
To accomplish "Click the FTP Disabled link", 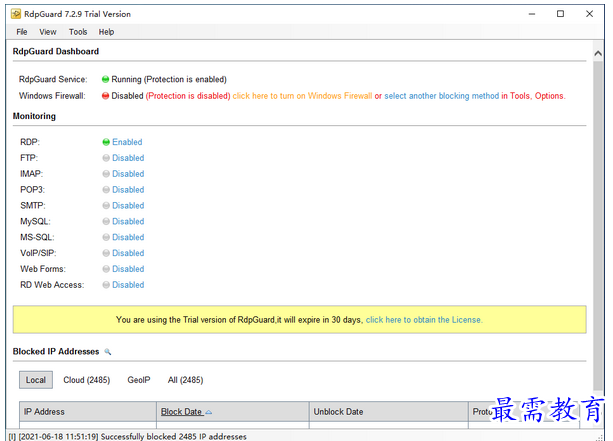I will tap(128, 158).
